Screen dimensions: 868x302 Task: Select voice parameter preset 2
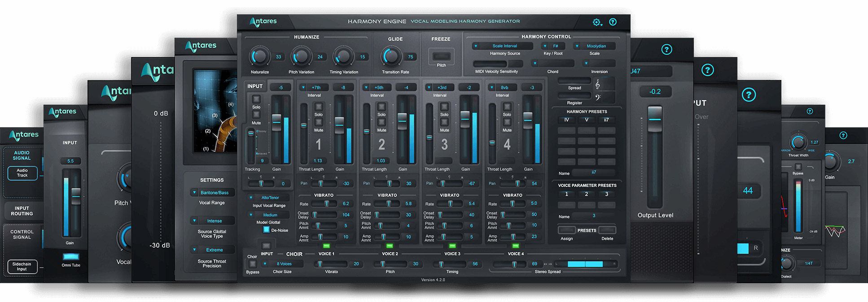click(586, 194)
